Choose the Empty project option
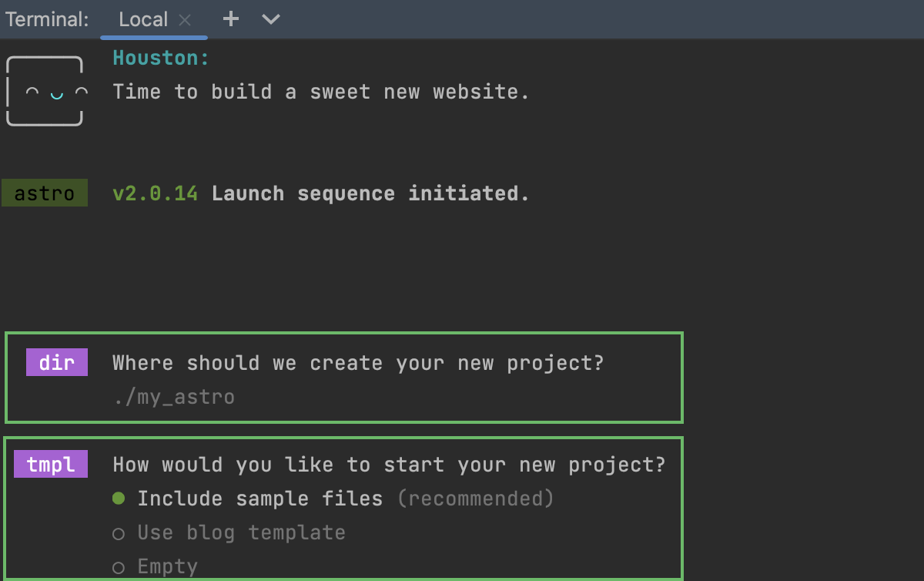The height and width of the screenshot is (581, 924). pos(166,565)
